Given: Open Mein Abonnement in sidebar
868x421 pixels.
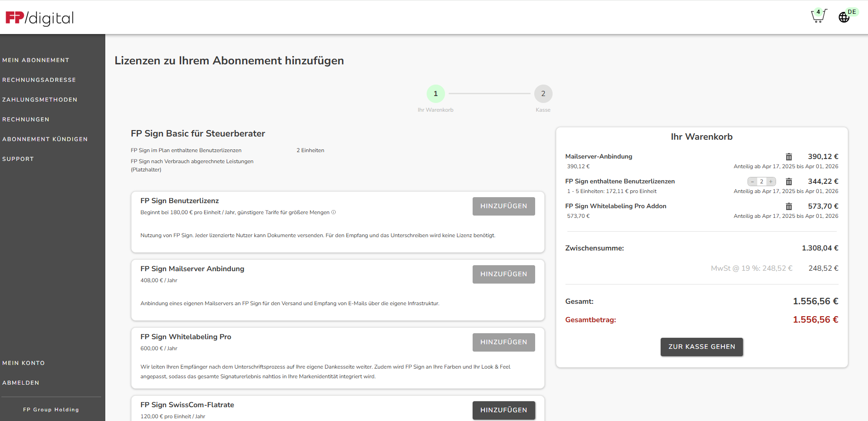Looking at the screenshot, I should tap(36, 60).
